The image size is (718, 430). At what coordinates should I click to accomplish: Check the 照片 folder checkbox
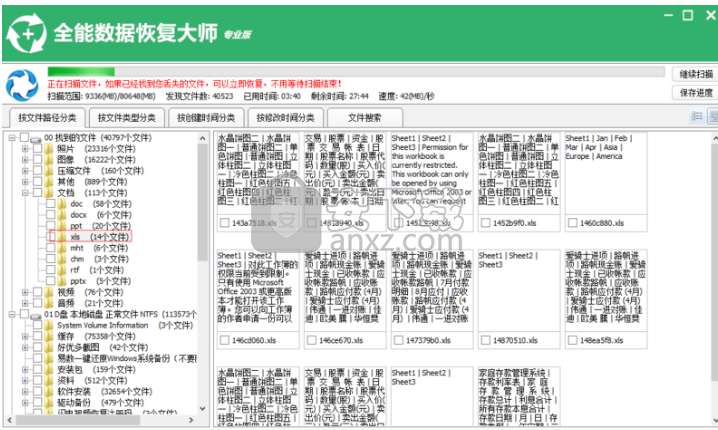[x=38, y=149]
